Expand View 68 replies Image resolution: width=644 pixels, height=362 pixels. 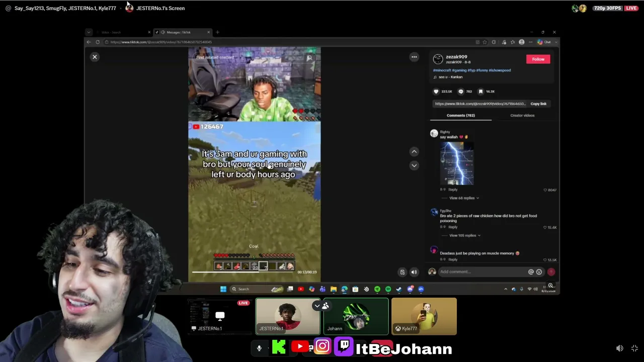pyautogui.click(x=464, y=198)
